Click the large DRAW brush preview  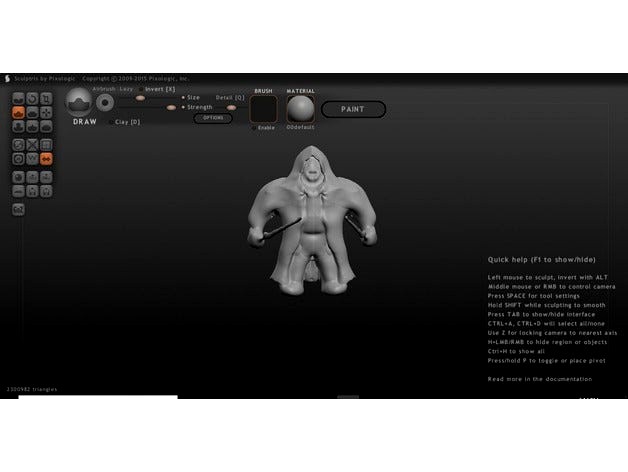coord(78,102)
